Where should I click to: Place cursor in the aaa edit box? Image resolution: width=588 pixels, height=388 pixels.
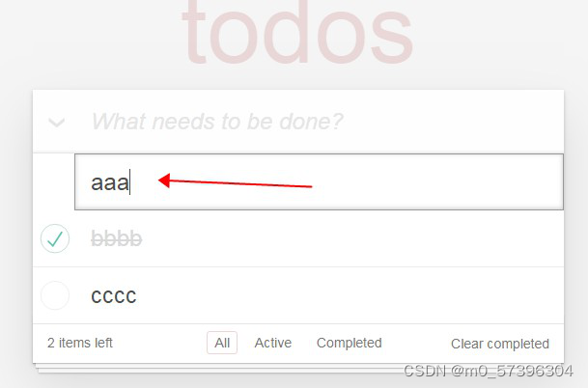pos(319,181)
